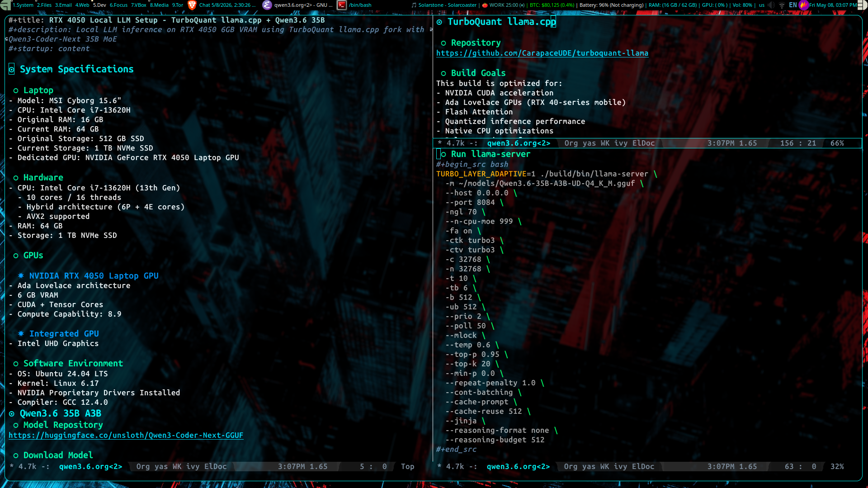Image resolution: width=868 pixels, height=488 pixels.
Task: Collapse the Build Goals subheading
Action: [478, 73]
